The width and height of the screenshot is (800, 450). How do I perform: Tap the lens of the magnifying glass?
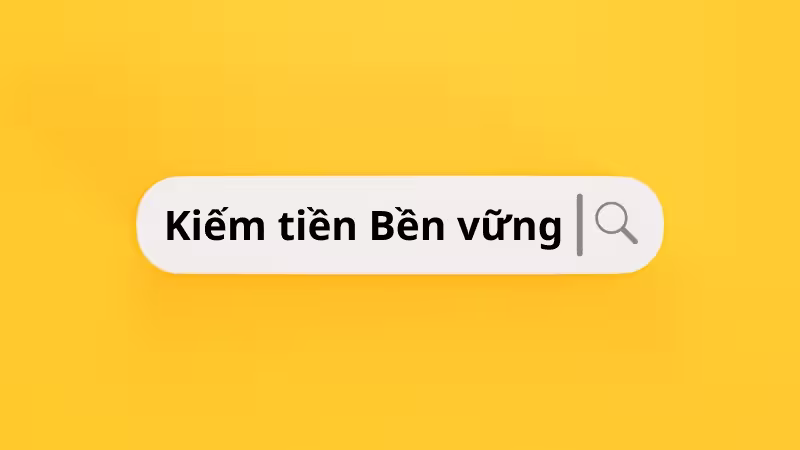coord(612,218)
